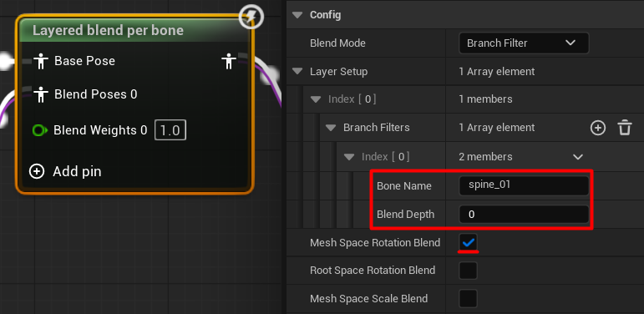Viewport: 644px width, 314px height.
Task: Click the output pose pin icon
Action: [x=228, y=61]
